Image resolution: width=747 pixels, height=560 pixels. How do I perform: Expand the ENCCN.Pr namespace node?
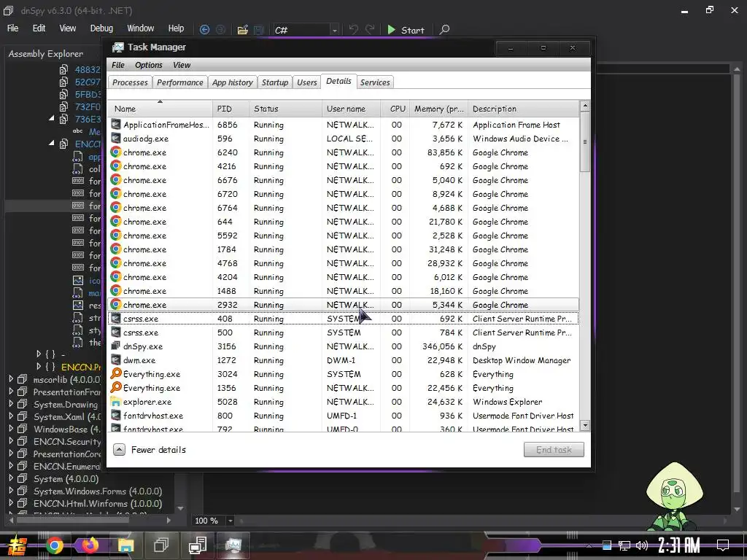pos(39,366)
